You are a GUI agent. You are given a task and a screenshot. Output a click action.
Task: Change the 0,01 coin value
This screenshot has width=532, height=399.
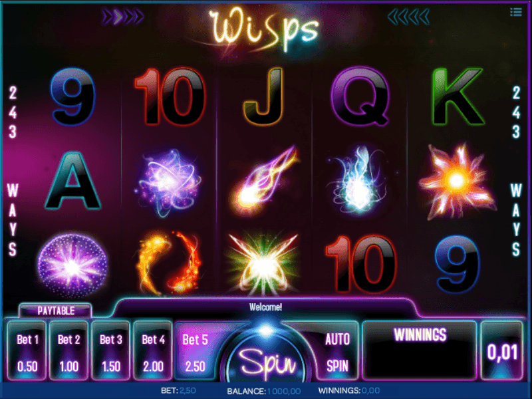point(502,351)
